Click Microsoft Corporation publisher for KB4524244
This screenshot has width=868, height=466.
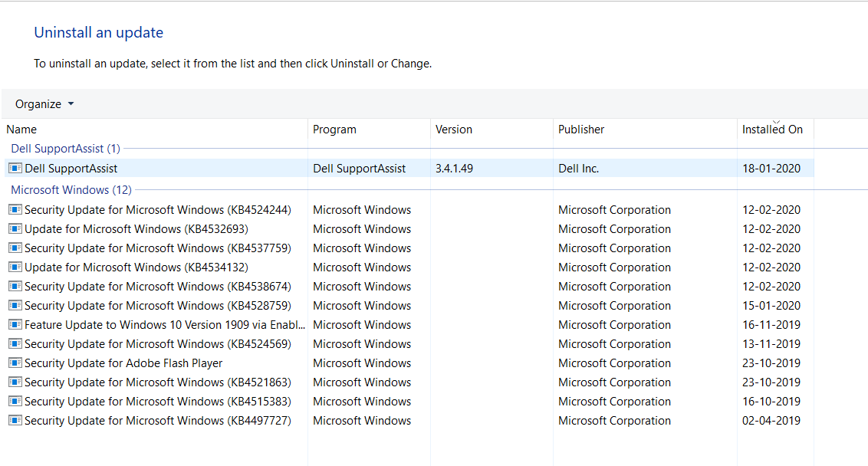point(614,210)
